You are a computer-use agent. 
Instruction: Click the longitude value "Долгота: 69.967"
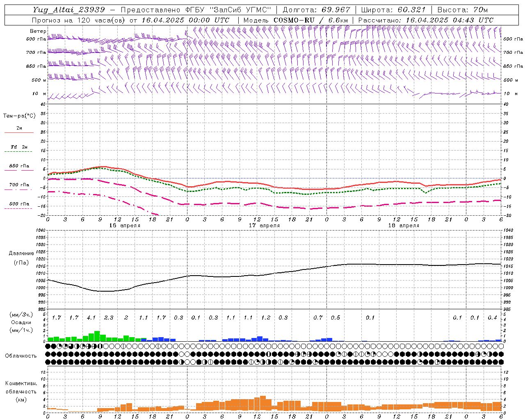[317, 10]
